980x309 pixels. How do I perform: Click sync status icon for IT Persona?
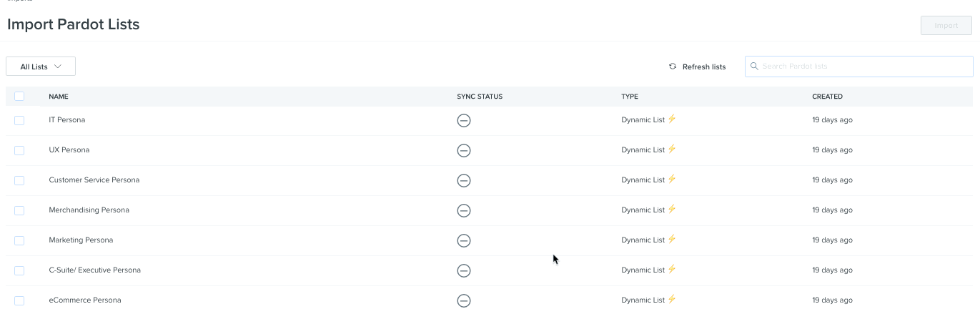point(464,120)
